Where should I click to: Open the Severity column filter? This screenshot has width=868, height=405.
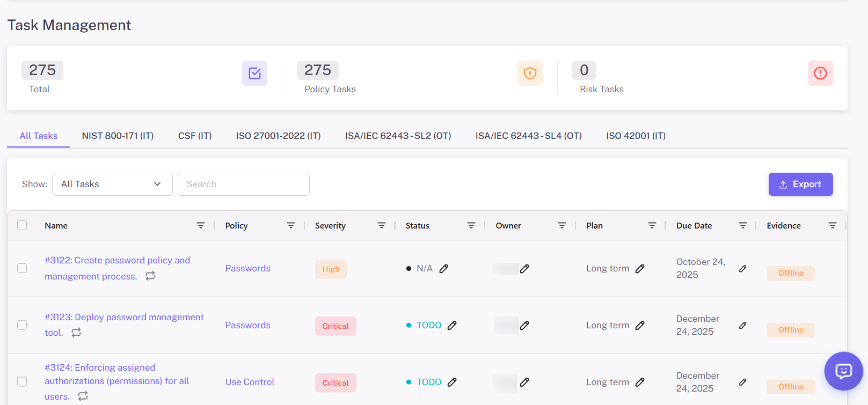(x=381, y=225)
